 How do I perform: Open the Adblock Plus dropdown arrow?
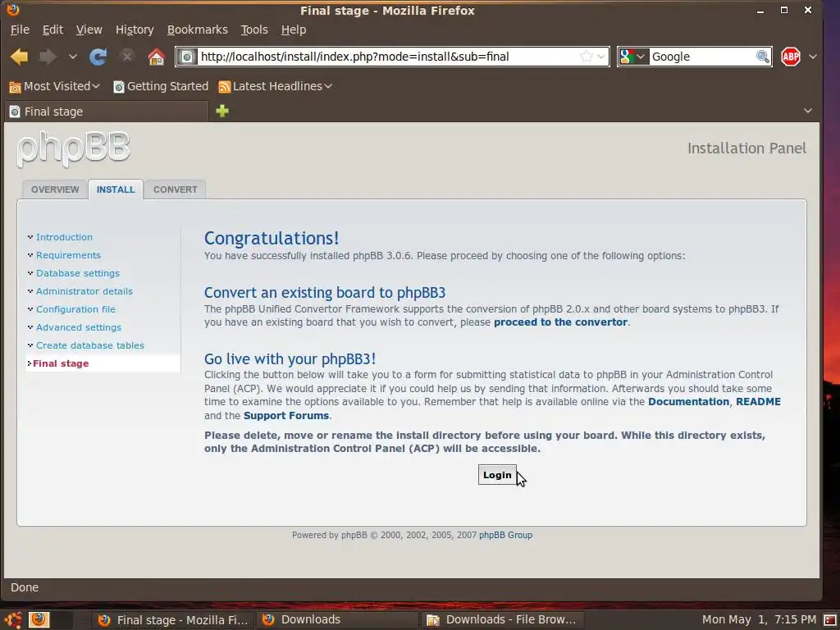pyautogui.click(x=813, y=57)
